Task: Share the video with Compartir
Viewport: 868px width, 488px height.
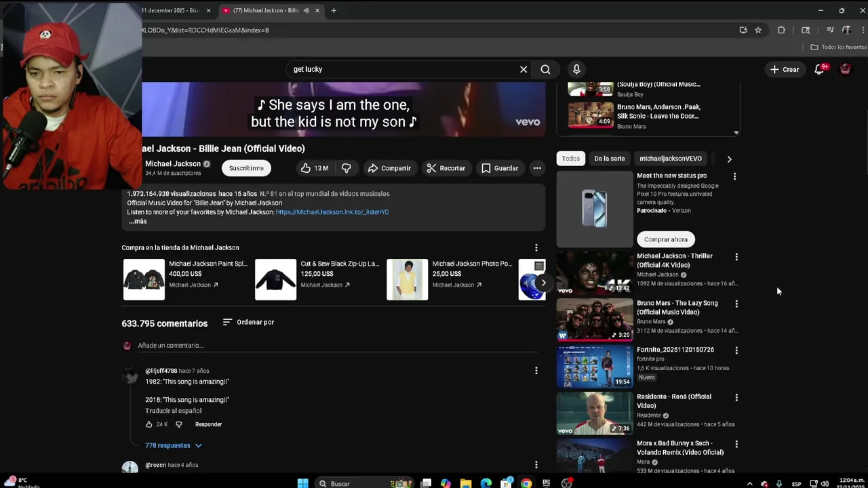Action: [x=389, y=168]
